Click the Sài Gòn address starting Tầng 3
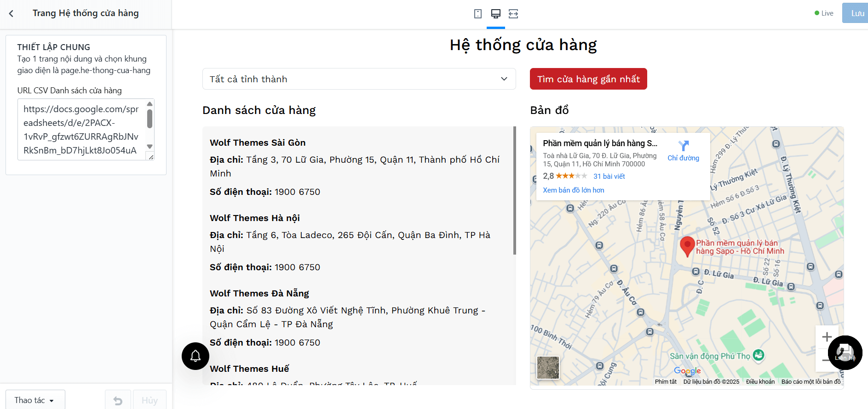Image resolution: width=868 pixels, height=409 pixels. click(355, 166)
